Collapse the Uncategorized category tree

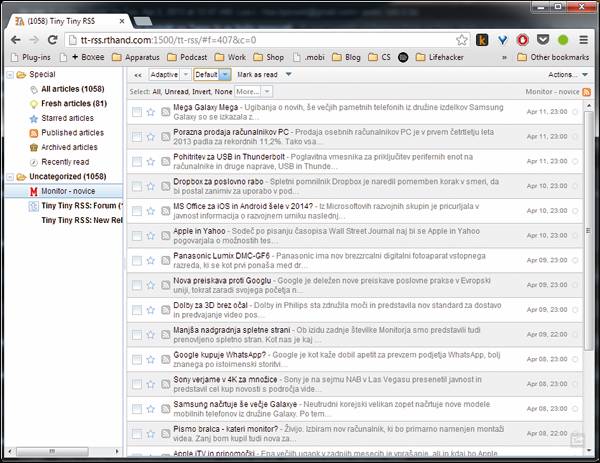(x=10, y=177)
